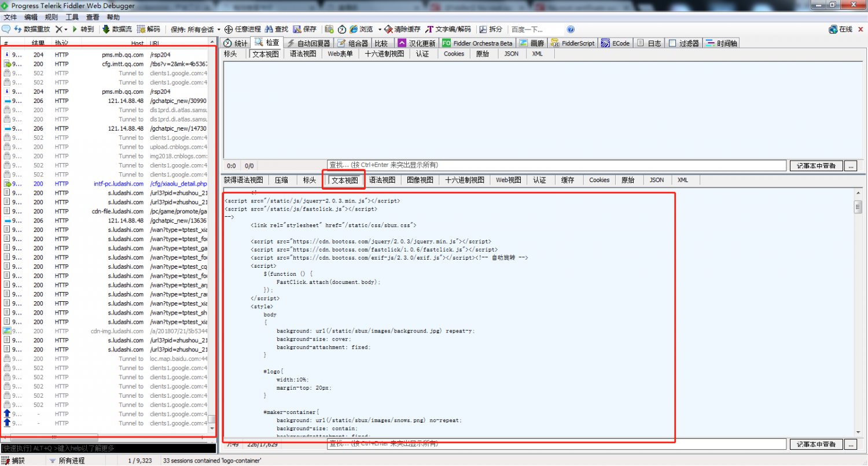Click the comment speech-bubble icon in the toolbar
868x466 pixels.
[x=6, y=29]
